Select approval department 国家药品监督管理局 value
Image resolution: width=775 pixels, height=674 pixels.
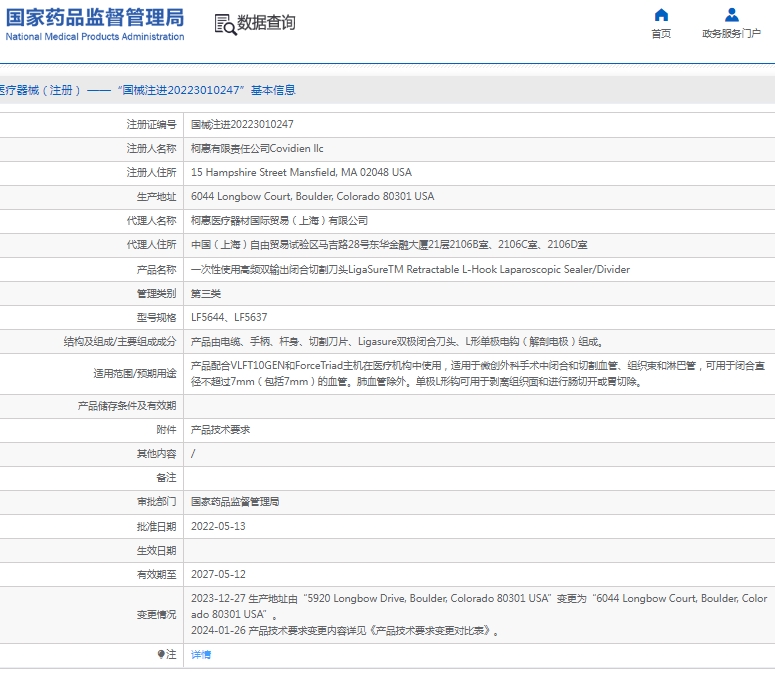click(x=235, y=502)
